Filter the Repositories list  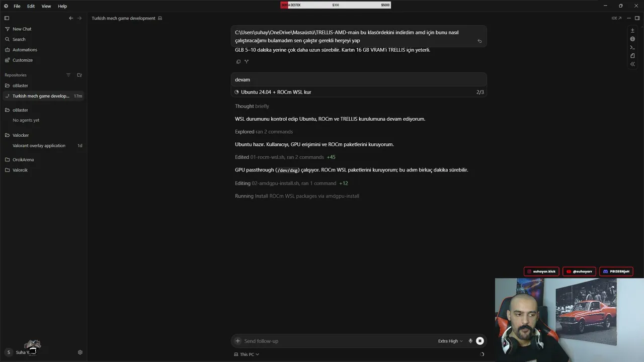(68, 75)
